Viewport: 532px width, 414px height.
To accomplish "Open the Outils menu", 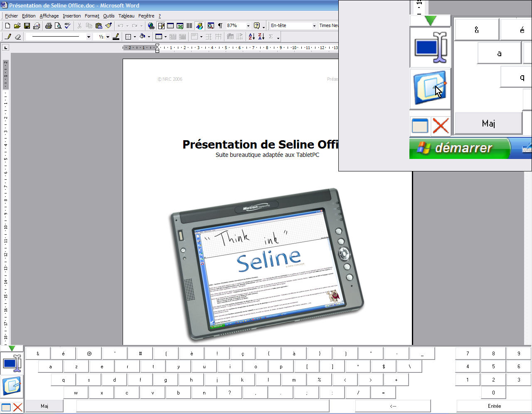I will point(109,16).
